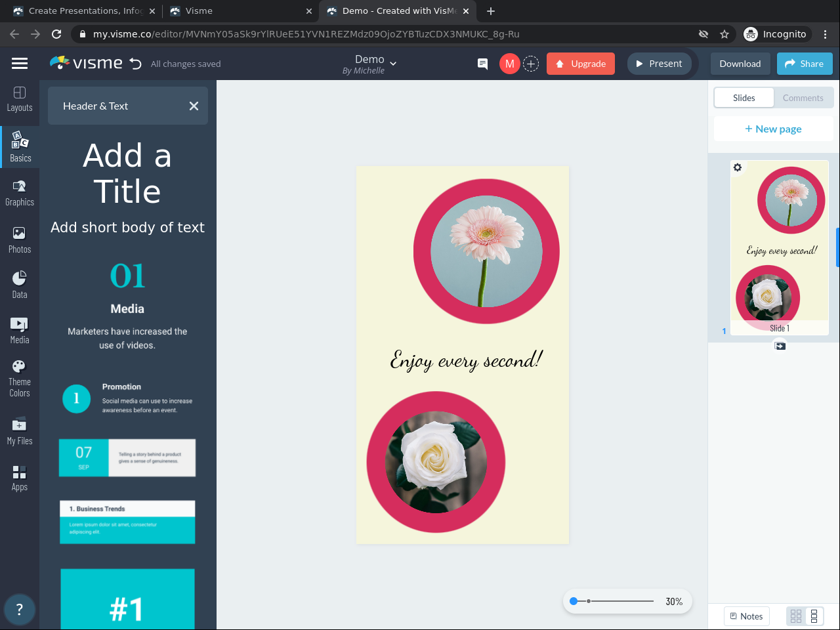The image size is (840, 630).
Task: Click the address bar URL
Action: click(x=306, y=34)
